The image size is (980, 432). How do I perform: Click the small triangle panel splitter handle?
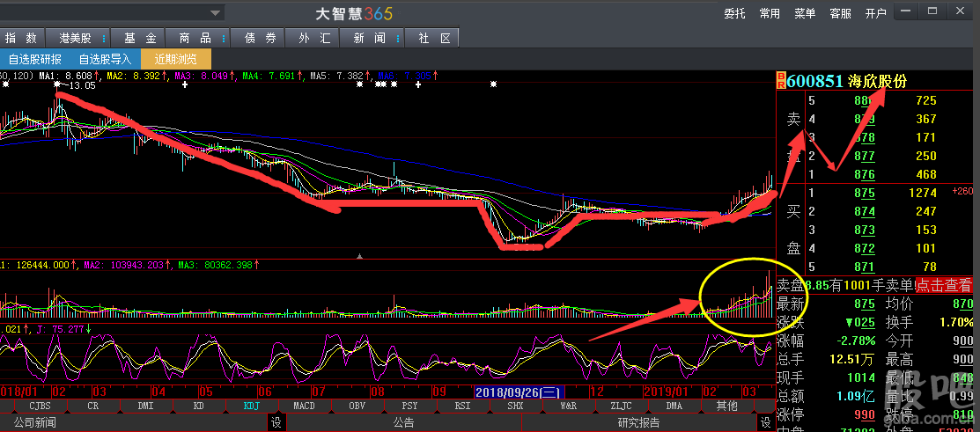(359, 256)
